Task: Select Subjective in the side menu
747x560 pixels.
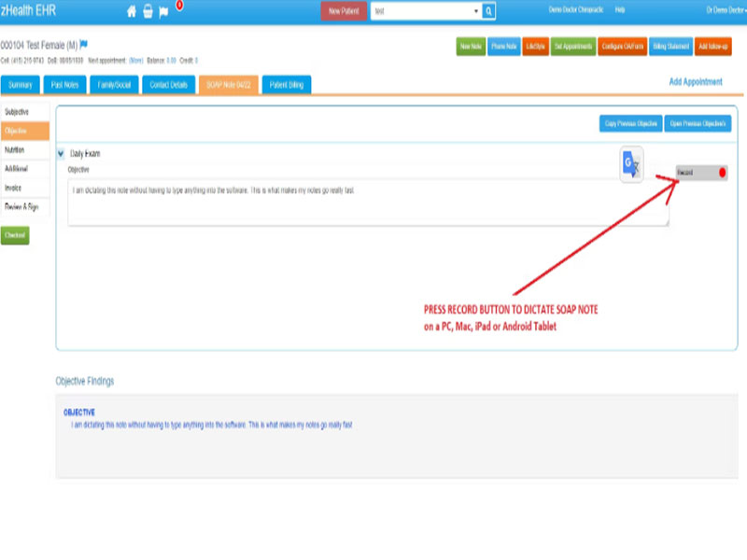Action: (x=25, y=112)
